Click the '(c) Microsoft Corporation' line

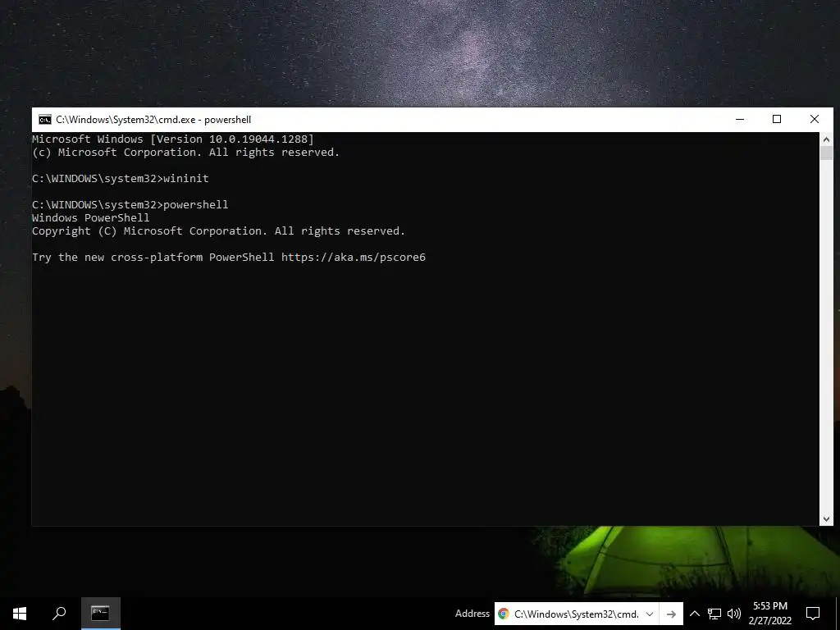pyautogui.click(x=186, y=153)
